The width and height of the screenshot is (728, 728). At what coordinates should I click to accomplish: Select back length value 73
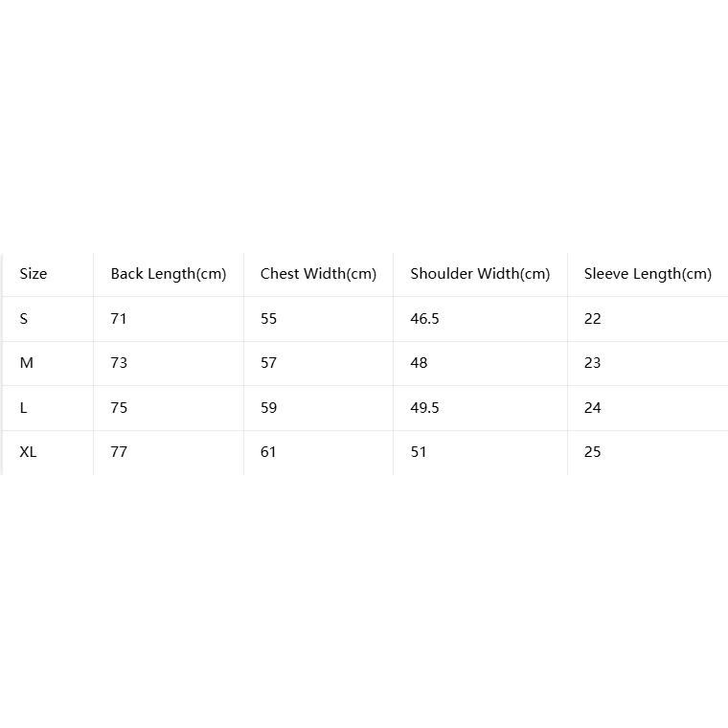point(119,363)
